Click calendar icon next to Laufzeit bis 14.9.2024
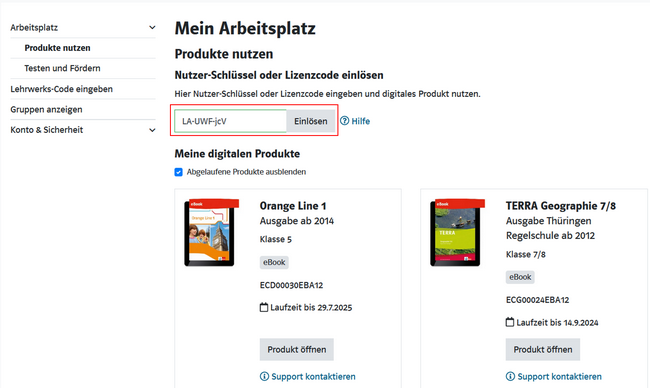This screenshot has width=650, height=388. pos(510,322)
